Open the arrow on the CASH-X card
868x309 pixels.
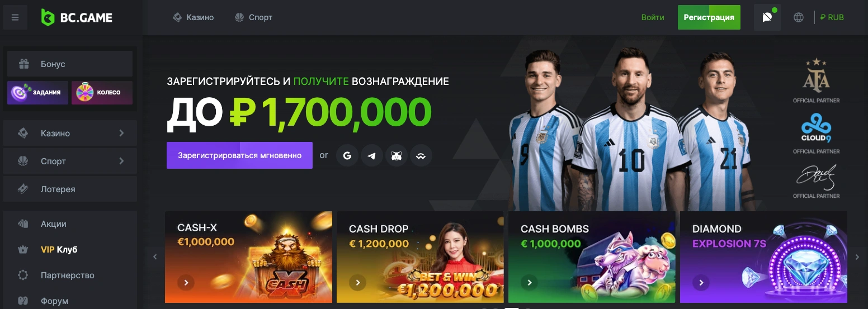click(x=186, y=283)
